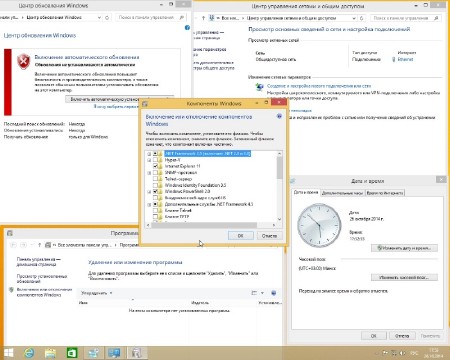450x360 pixels.
Task: Switch to Network Center taskbar icon
Action: click(114, 353)
